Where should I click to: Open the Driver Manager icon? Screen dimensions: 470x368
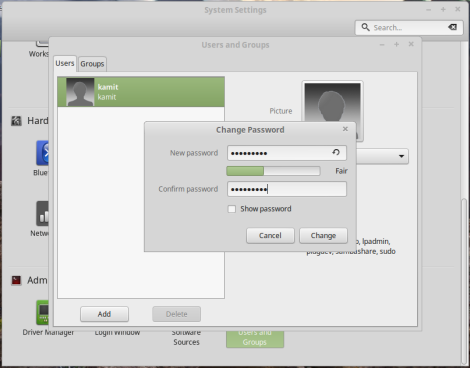point(42,312)
